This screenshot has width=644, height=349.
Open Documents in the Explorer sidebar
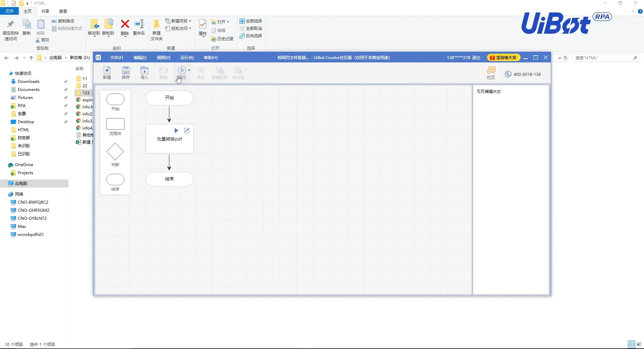click(x=29, y=90)
